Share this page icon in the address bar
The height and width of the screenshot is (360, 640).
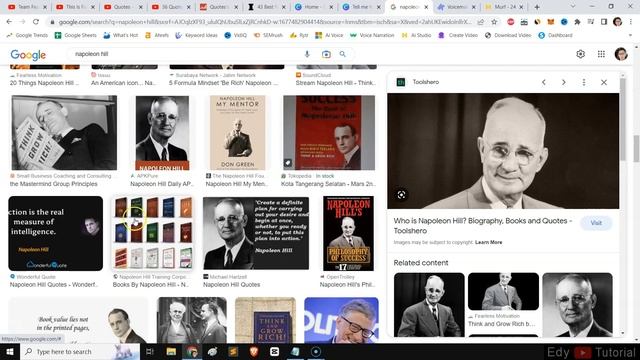480,22
